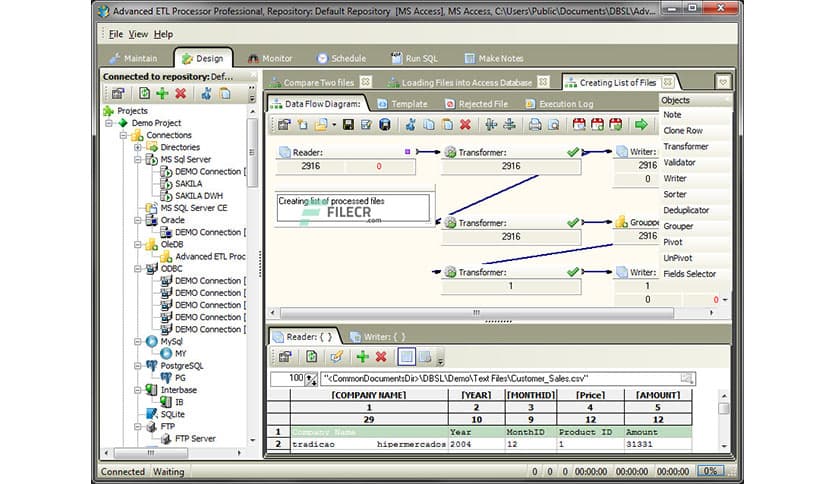
Task: Click the align horizontal icon in the diagram toolbar
Action: [509, 125]
